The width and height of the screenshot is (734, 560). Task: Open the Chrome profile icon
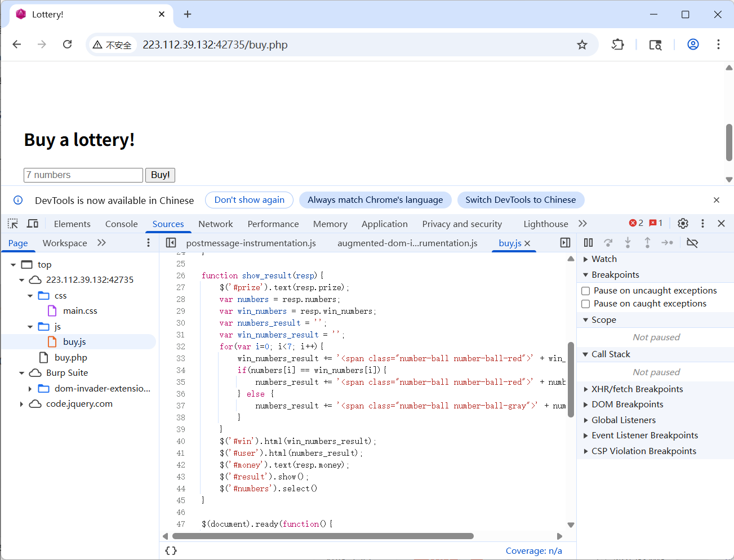click(x=693, y=45)
